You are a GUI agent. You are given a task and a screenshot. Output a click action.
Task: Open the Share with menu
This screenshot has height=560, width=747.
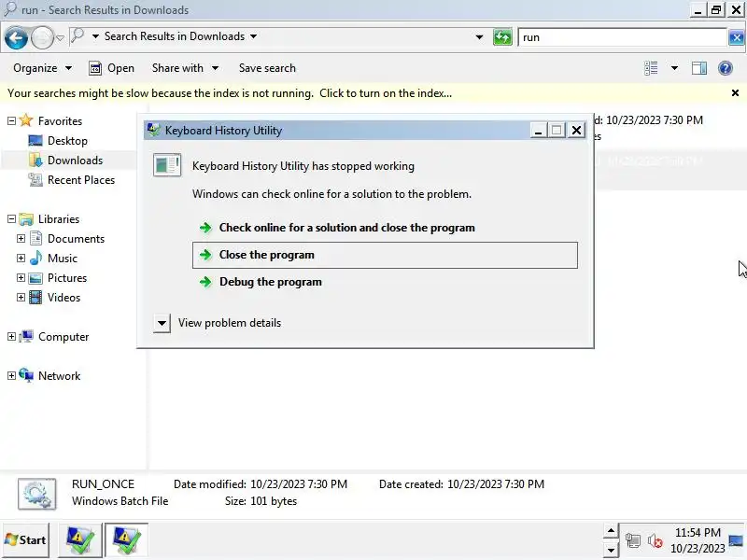185,68
